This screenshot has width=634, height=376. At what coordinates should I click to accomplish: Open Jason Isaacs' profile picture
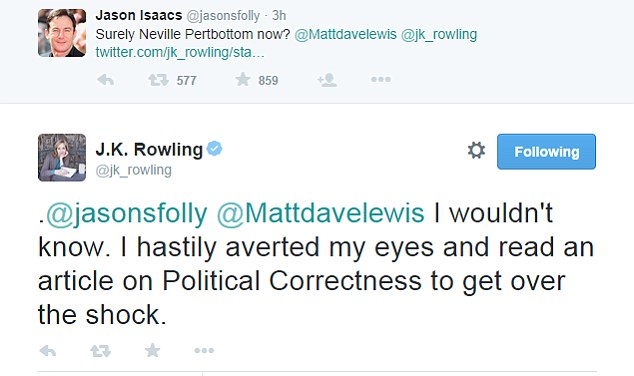[x=62, y=33]
